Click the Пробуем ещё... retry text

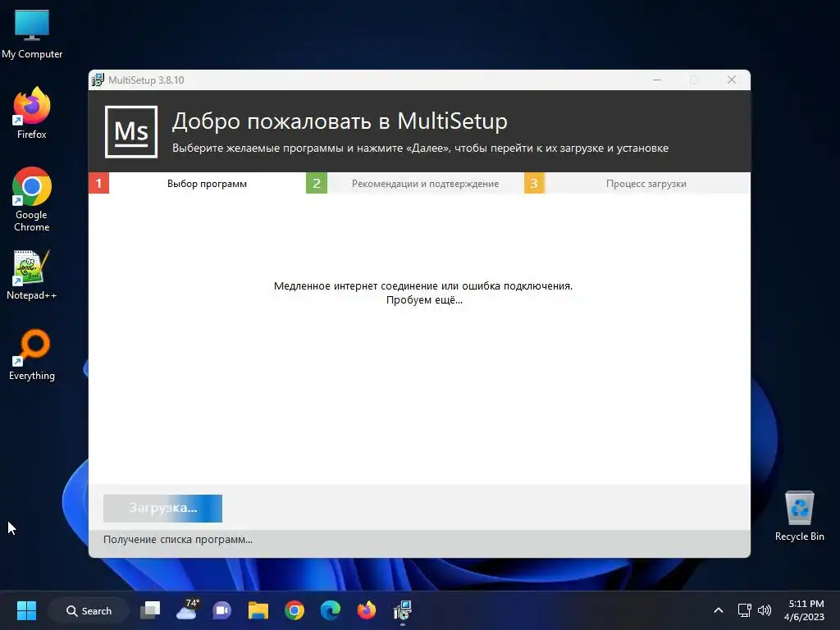[424, 300]
